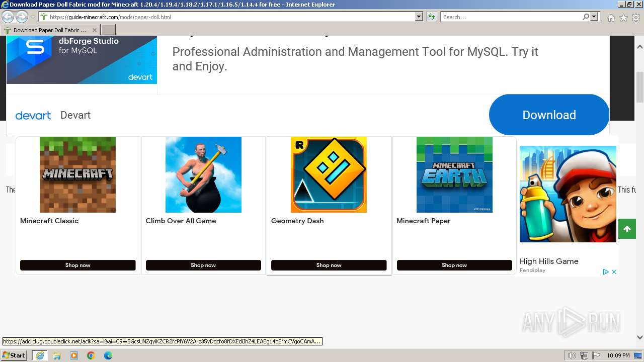This screenshot has width=644, height=362.
Task: Open the Subway Surfers character ad image
Action: [x=568, y=194]
